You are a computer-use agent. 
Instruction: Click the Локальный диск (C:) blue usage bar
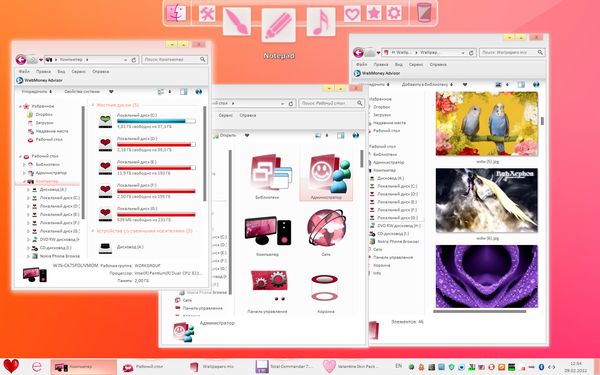click(156, 121)
